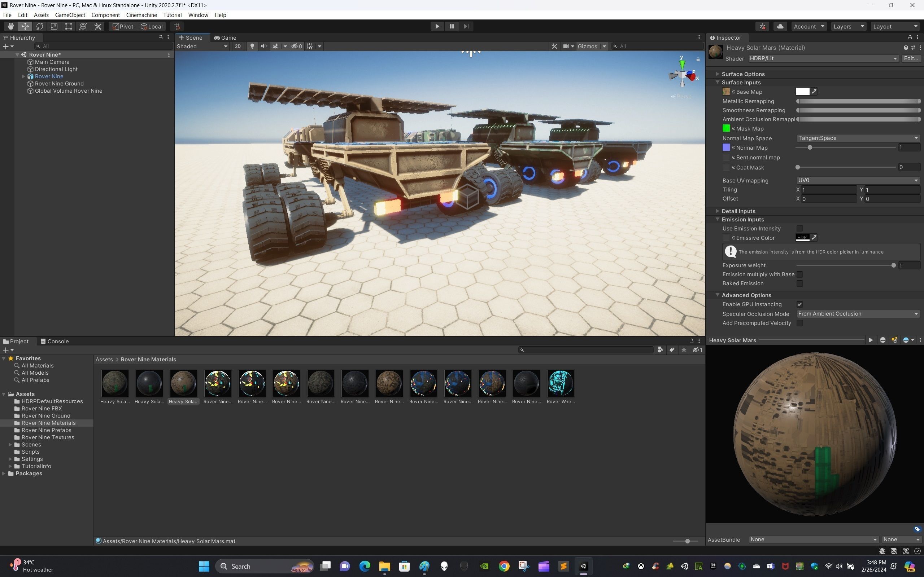924x577 pixels.
Task: Select the Rotate tool
Action: coord(40,26)
